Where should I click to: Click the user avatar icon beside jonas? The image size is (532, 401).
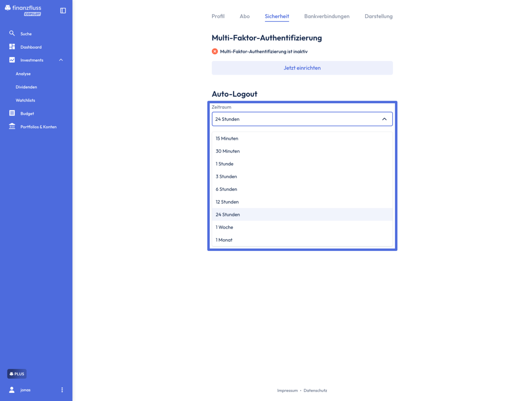pos(12,389)
